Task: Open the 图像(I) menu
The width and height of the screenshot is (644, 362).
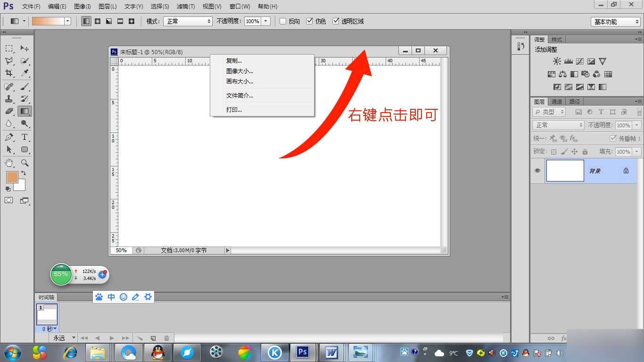Action: (83, 7)
